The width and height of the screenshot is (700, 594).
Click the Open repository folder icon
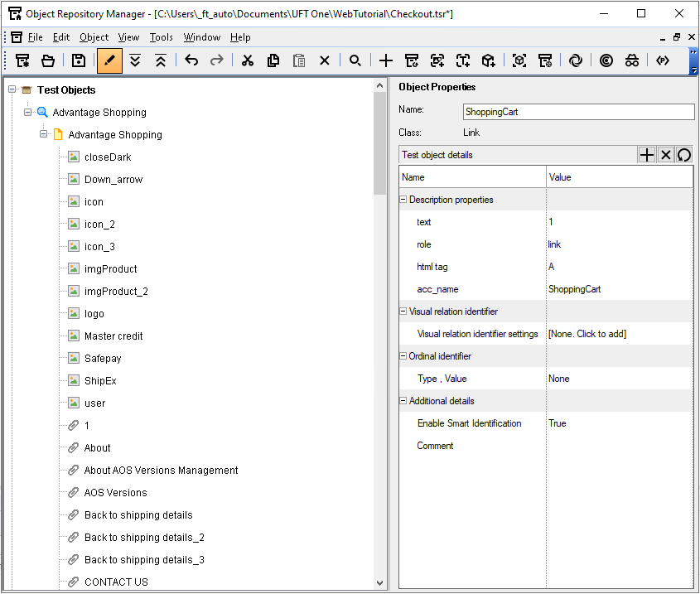(48, 60)
